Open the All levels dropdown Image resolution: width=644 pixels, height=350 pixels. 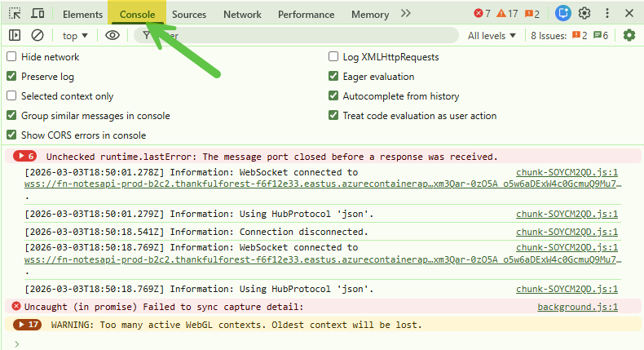[492, 36]
